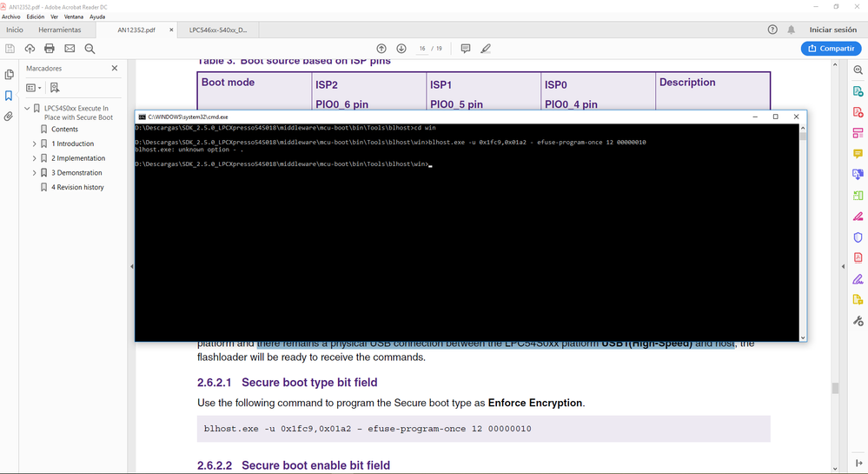Click the cmd.exe window title bar icon
The width and height of the screenshot is (868, 474).
pos(142,117)
